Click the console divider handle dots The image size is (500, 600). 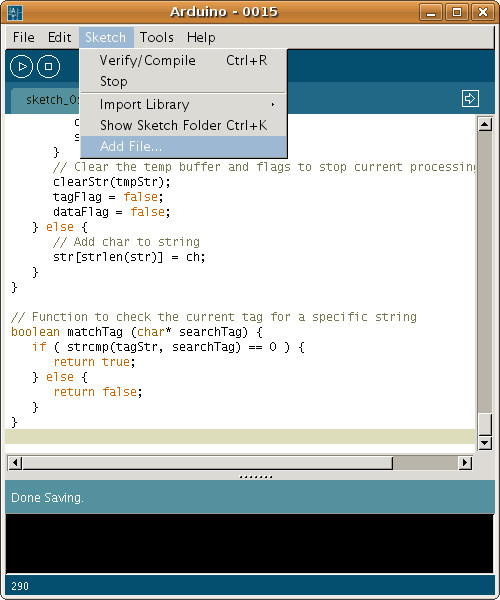tap(255, 477)
